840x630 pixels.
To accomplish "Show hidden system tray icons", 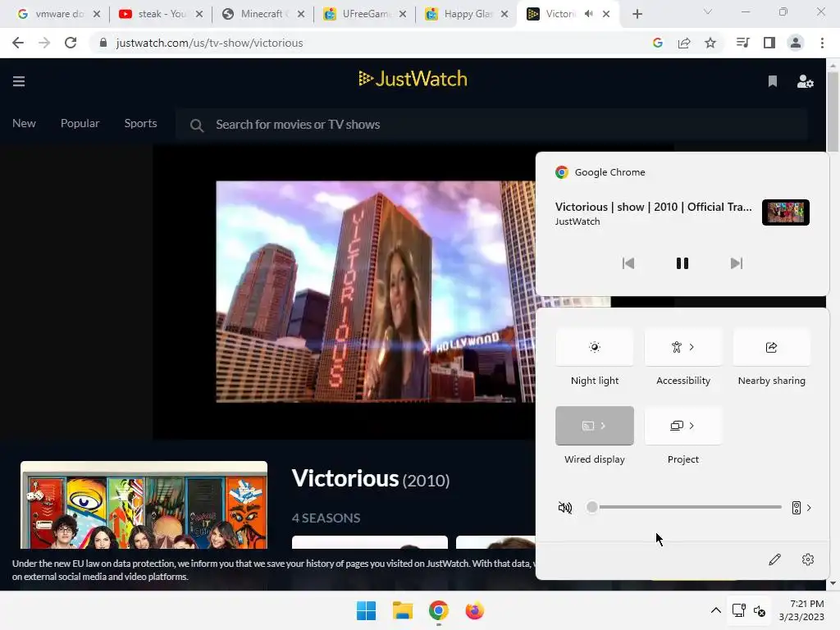I will (x=715, y=610).
